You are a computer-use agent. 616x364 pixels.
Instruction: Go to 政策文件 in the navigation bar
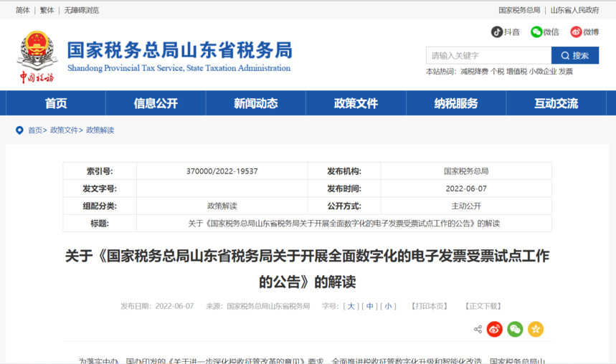[356, 103]
